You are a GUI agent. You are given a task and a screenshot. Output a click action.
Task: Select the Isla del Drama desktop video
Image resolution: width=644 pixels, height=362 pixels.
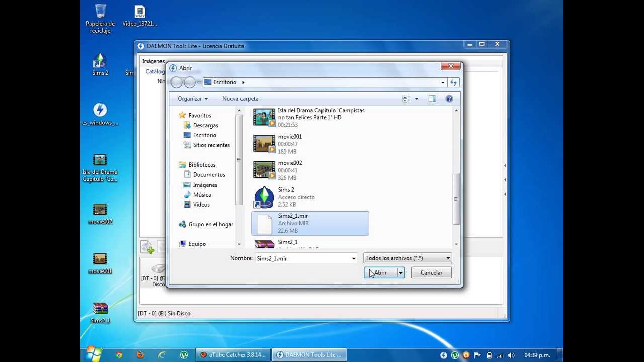click(x=100, y=168)
